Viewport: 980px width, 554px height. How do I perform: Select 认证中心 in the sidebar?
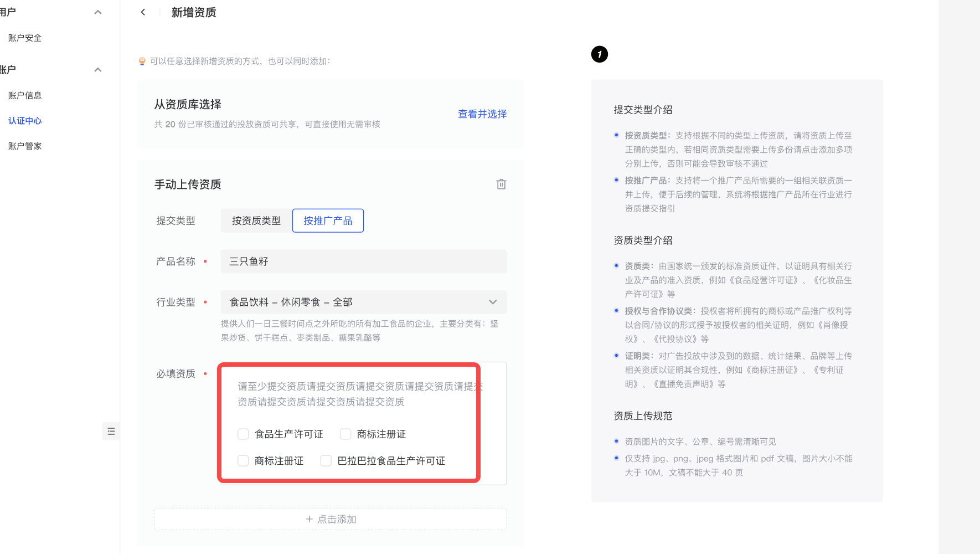tap(25, 121)
